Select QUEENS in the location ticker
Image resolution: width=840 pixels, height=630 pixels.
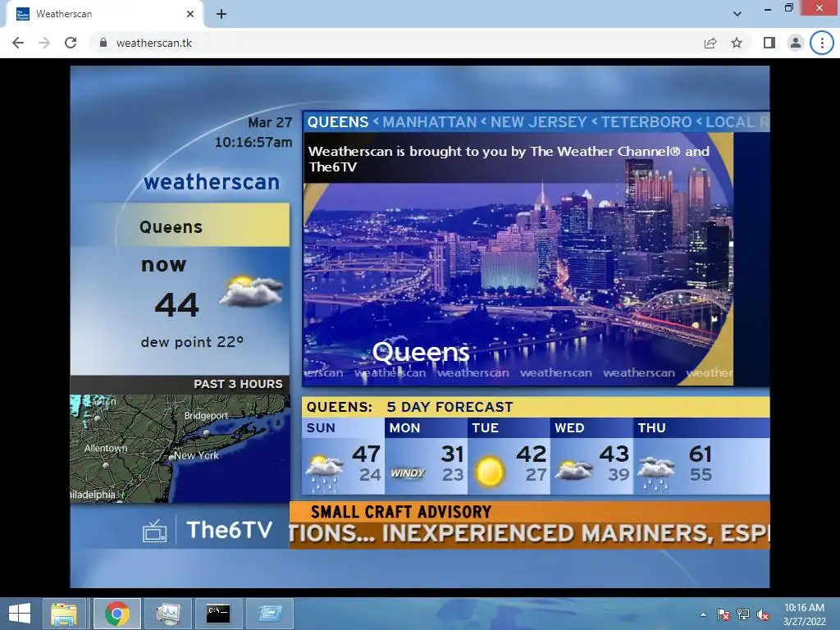[338, 122]
